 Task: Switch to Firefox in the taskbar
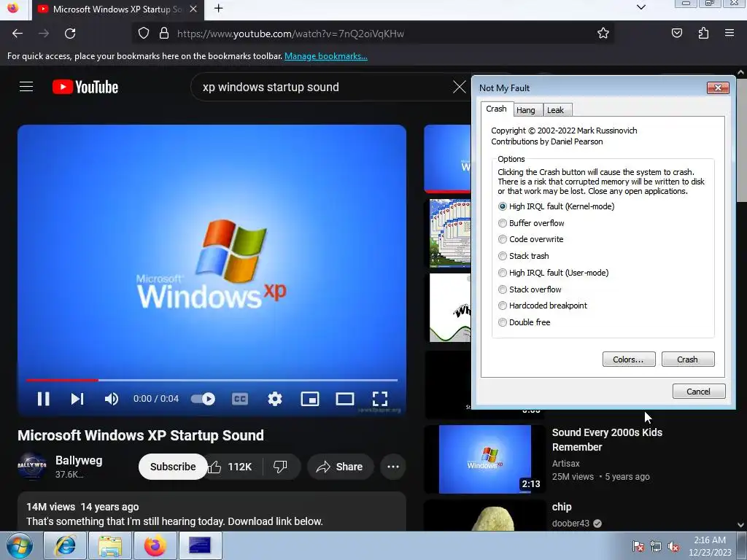(155, 545)
